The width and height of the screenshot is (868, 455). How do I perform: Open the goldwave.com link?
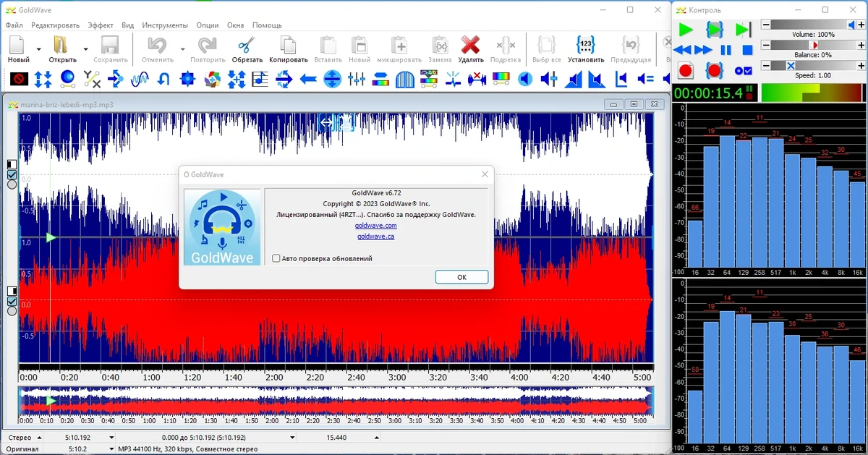[x=376, y=226]
